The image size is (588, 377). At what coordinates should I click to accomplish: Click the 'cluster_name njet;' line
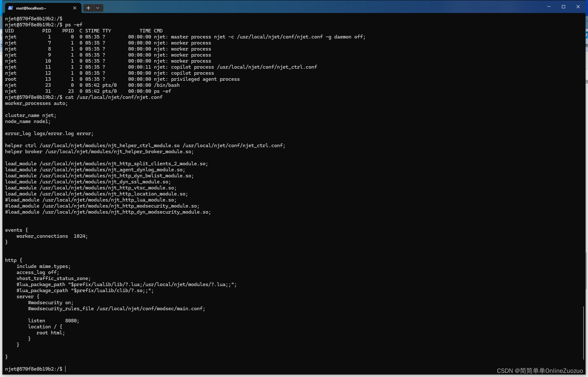tap(31, 115)
